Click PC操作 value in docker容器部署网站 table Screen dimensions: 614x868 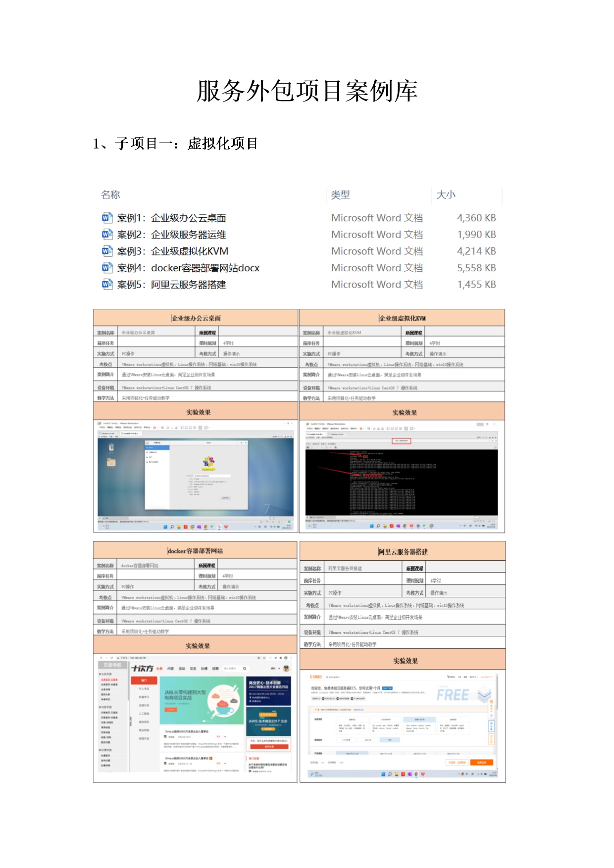(x=128, y=586)
